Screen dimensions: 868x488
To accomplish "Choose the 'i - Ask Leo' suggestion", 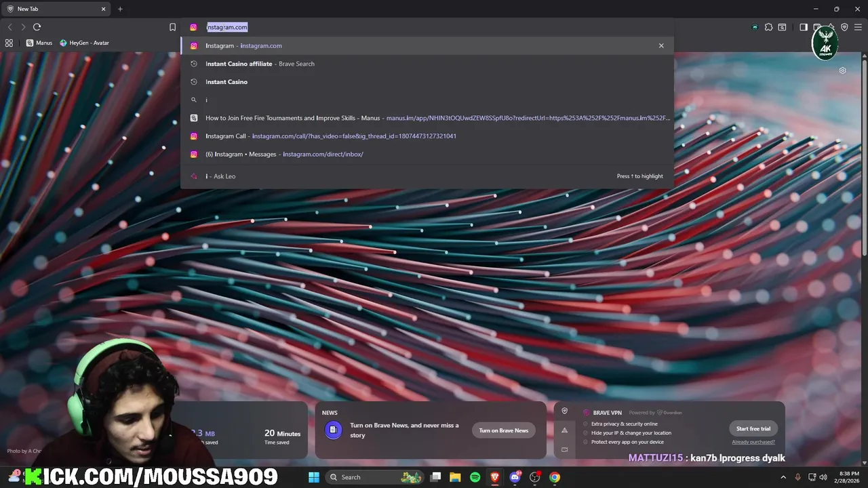I will pyautogui.click(x=427, y=176).
